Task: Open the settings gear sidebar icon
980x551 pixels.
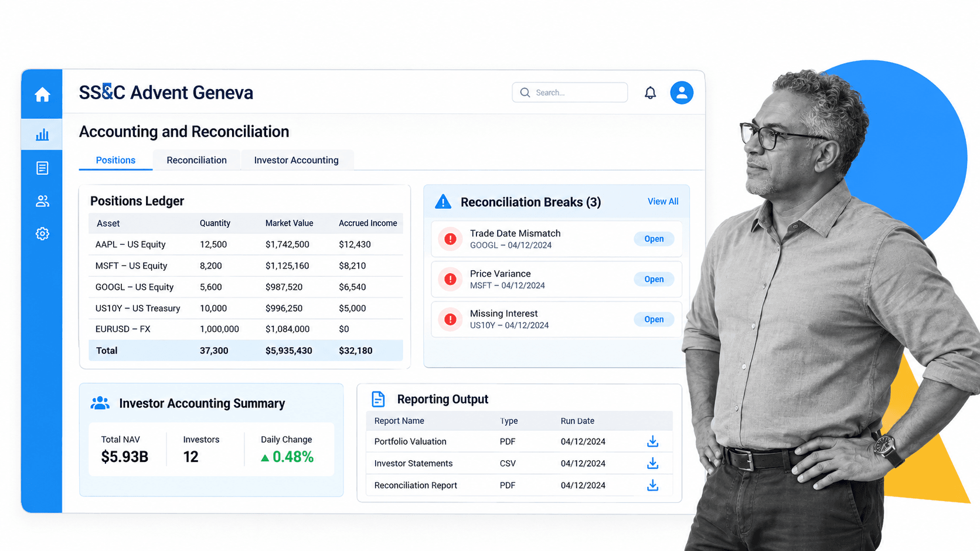Action: (42, 234)
